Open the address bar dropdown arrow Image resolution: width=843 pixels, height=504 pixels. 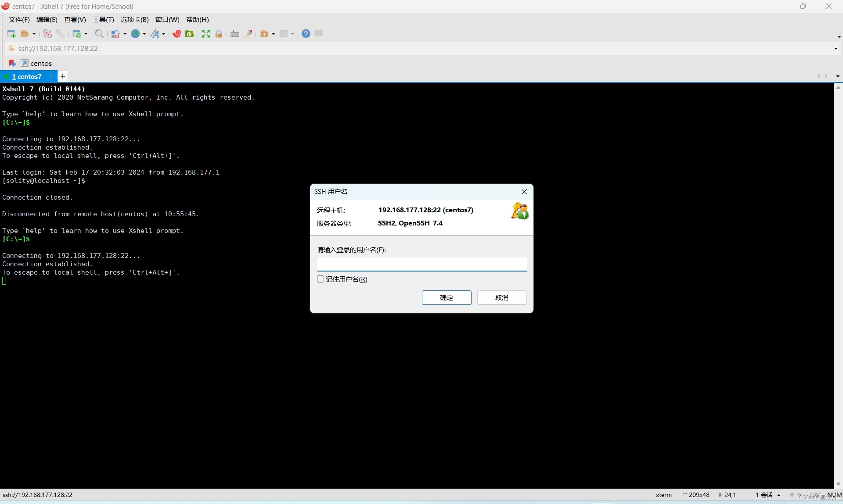coord(836,48)
